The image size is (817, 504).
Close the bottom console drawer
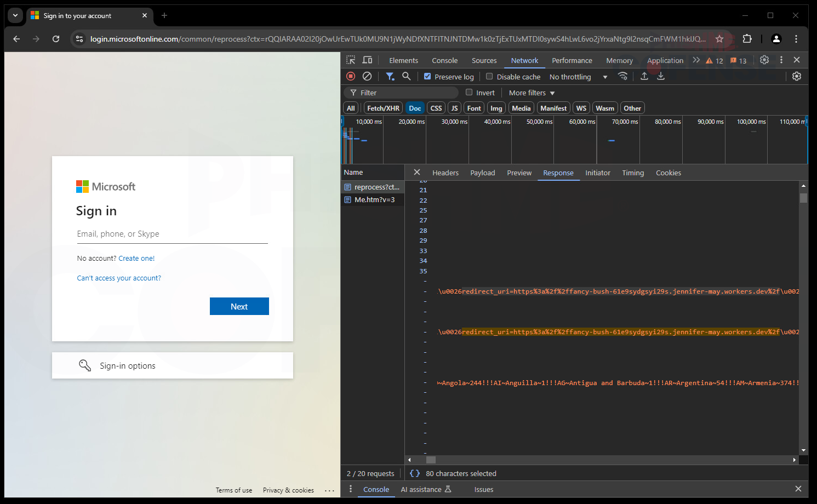coord(798,489)
